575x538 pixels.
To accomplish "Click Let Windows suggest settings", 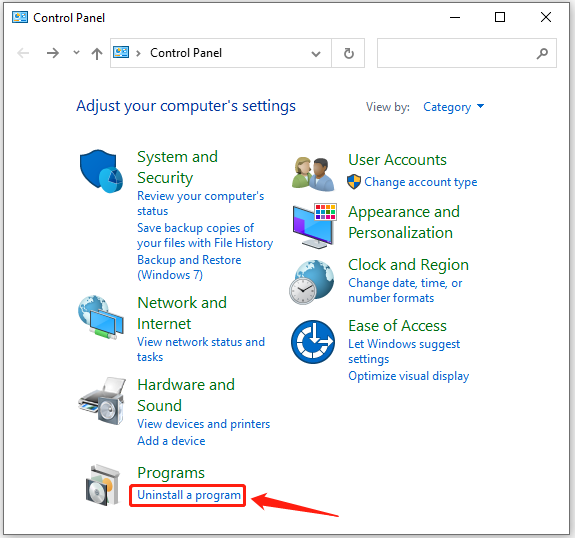I will pos(404,351).
